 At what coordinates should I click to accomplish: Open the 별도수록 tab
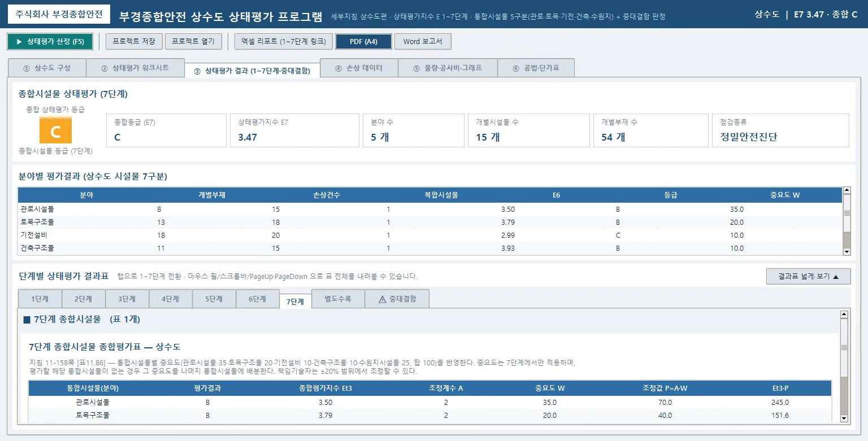coord(338,299)
